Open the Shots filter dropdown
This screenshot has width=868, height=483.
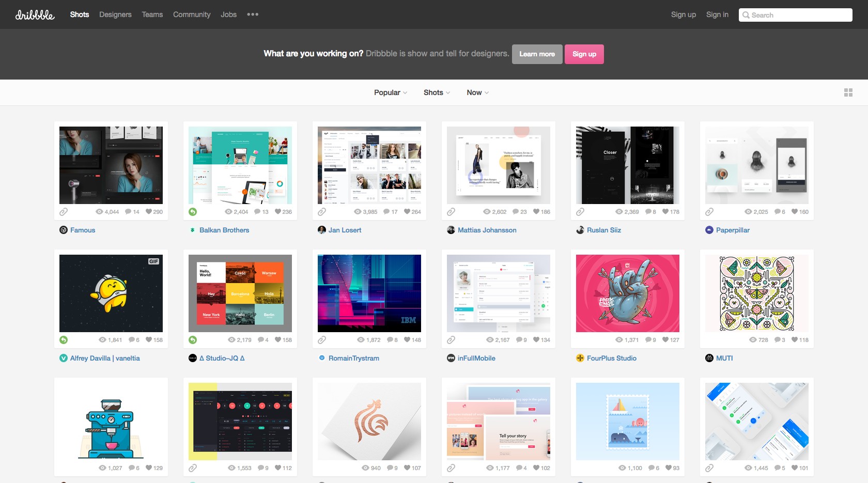tap(436, 92)
